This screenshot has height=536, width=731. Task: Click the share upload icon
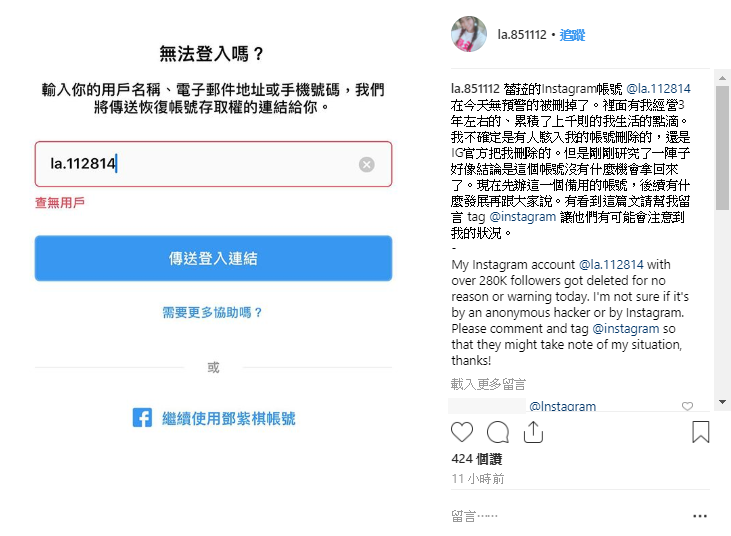tap(533, 432)
